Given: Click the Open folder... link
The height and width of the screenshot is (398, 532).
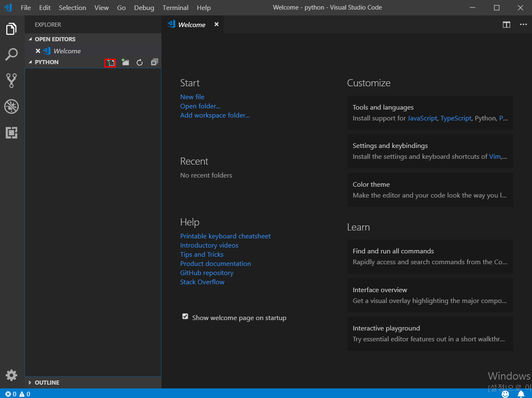Looking at the screenshot, I should 200,106.
